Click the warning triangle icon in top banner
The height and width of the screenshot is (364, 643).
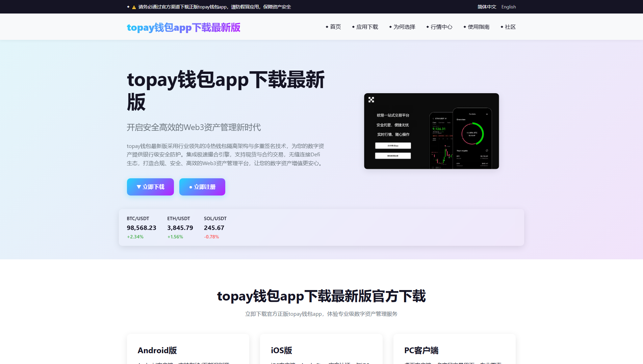134,7
